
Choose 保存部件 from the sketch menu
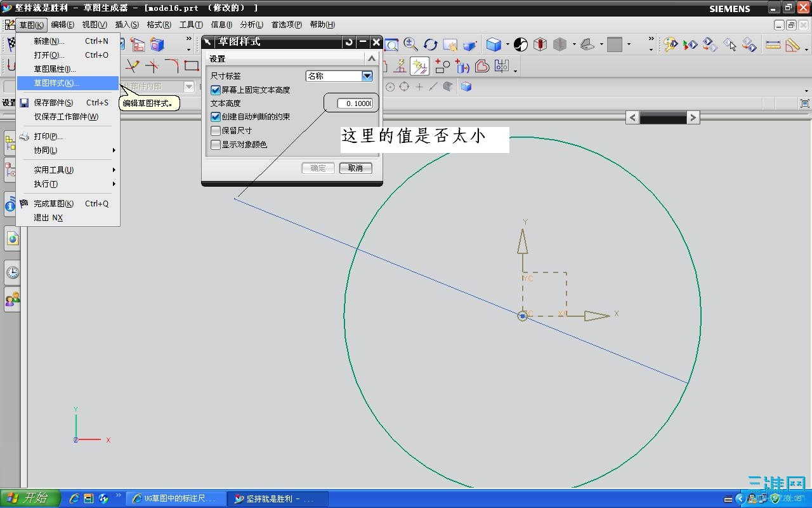[67, 103]
